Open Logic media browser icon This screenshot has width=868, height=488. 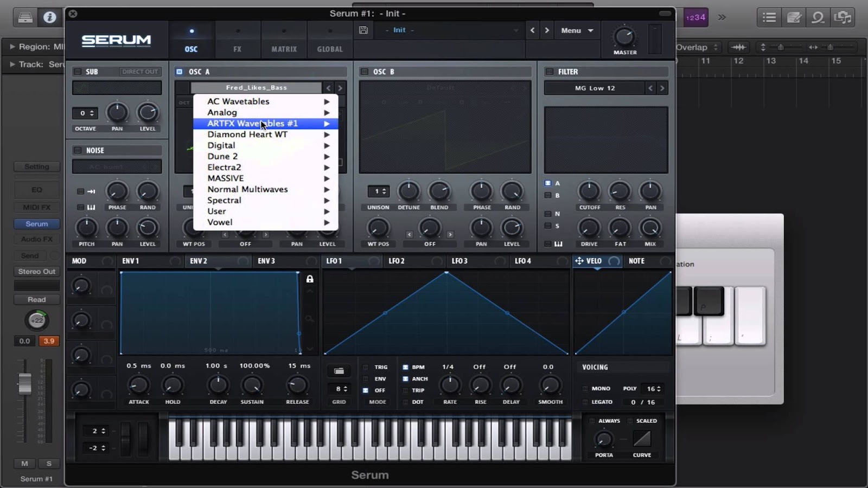tap(843, 17)
